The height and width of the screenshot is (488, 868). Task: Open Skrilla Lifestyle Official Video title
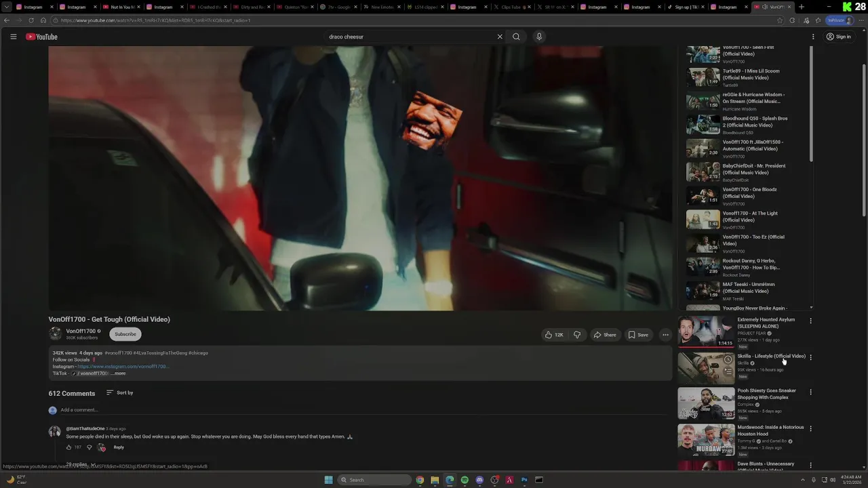pos(771,356)
